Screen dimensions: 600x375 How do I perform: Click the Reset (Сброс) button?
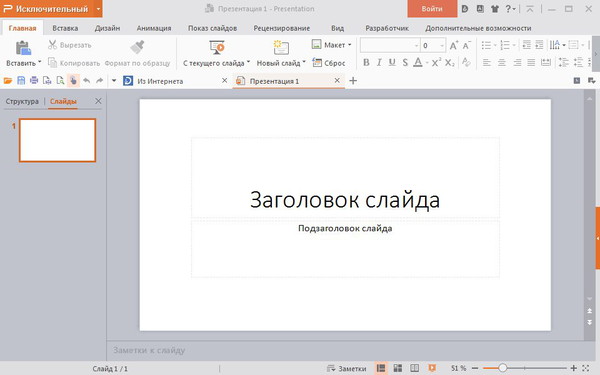329,62
